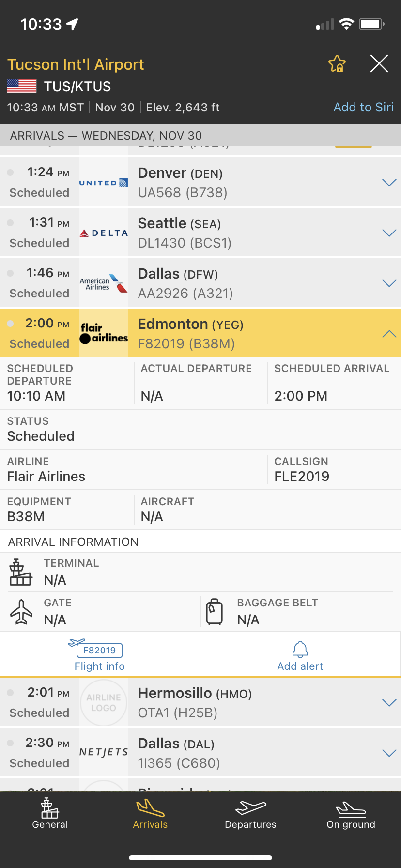The height and width of the screenshot is (868, 401).
Task: Tap the Flair Airlines logo
Action: [x=104, y=333]
